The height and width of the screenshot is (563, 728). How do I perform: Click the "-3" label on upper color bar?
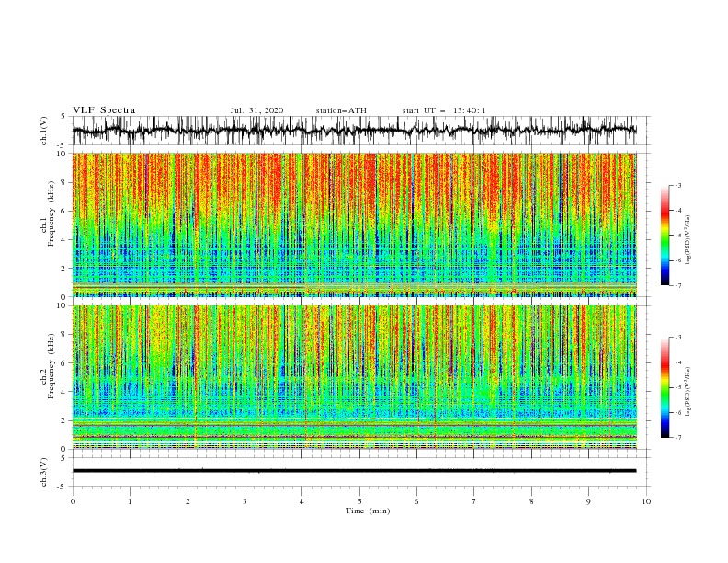click(x=678, y=185)
